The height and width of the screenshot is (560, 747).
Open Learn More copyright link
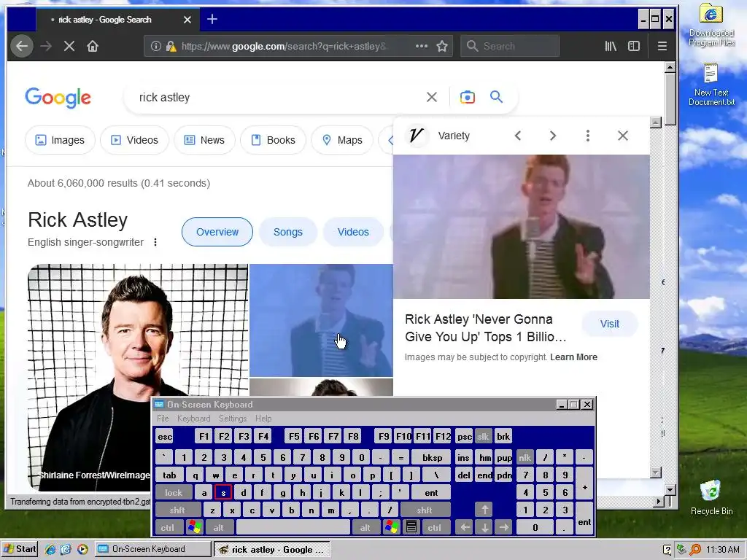click(573, 357)
